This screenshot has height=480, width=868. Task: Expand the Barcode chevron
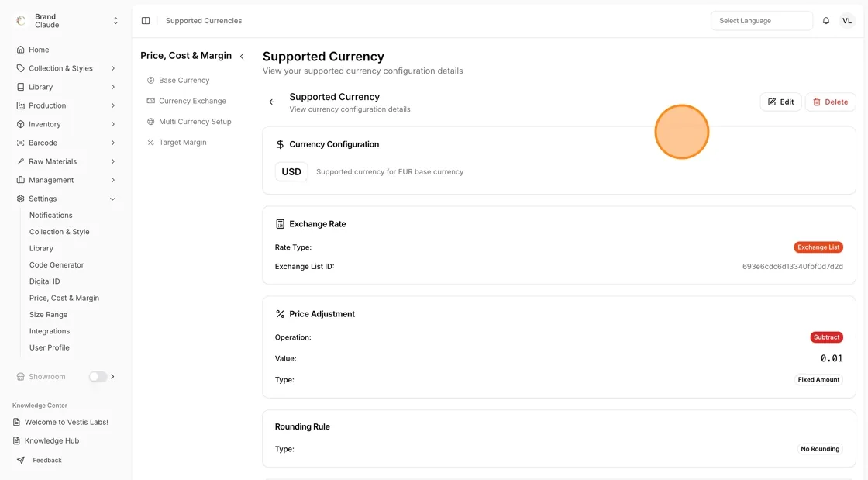pyautogui.click(x=113, y=143)
